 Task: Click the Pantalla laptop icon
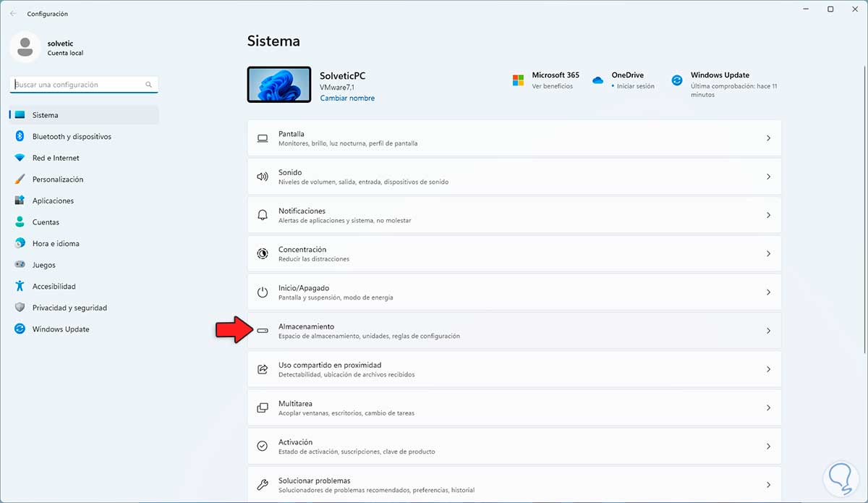pos(263,138)
